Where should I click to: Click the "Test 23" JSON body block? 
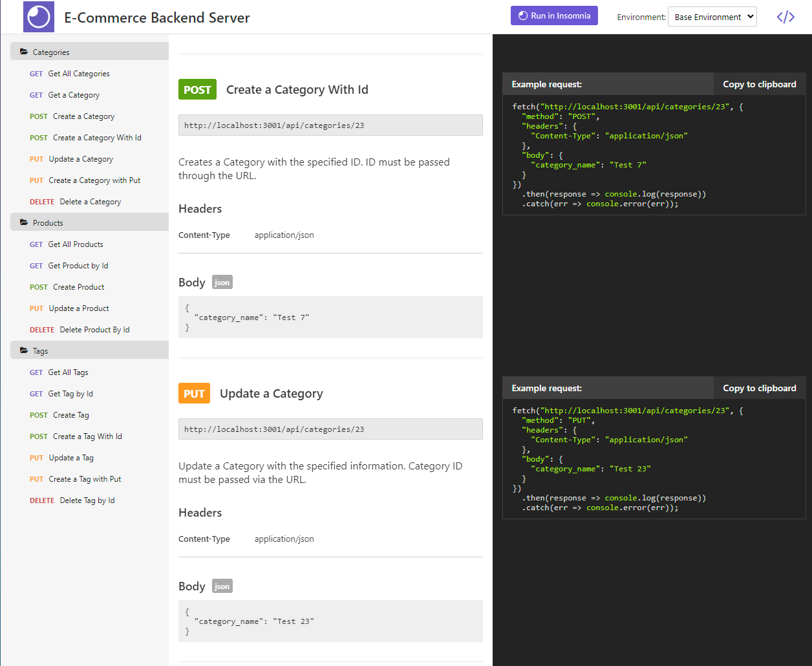[x=330, y=621]
